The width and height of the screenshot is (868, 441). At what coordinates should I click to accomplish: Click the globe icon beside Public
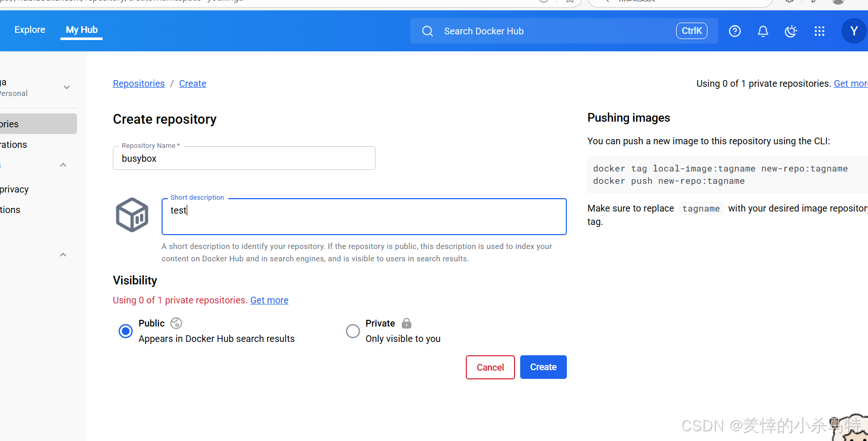[x=176, y=323]
